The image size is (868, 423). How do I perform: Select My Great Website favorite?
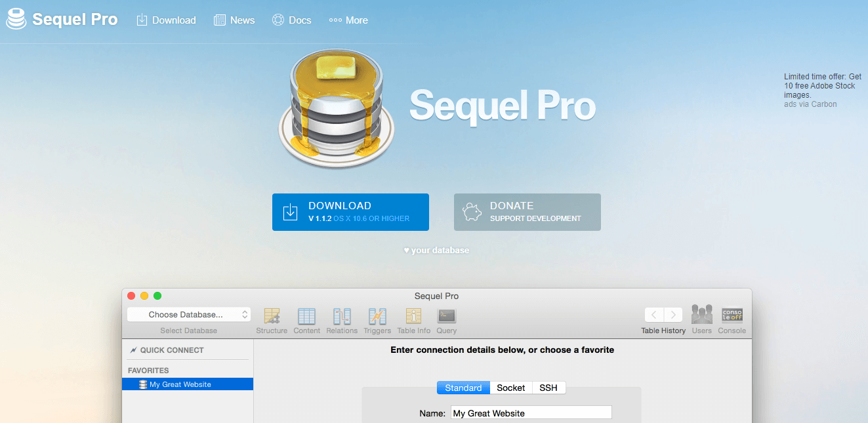188,384
